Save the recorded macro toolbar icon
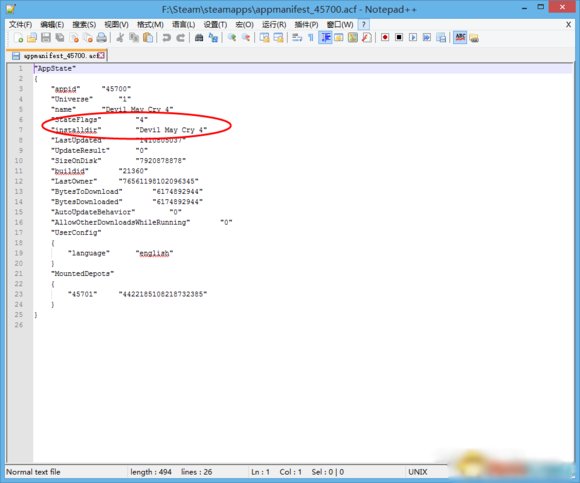580x483 pixels. tap(441, 38)
